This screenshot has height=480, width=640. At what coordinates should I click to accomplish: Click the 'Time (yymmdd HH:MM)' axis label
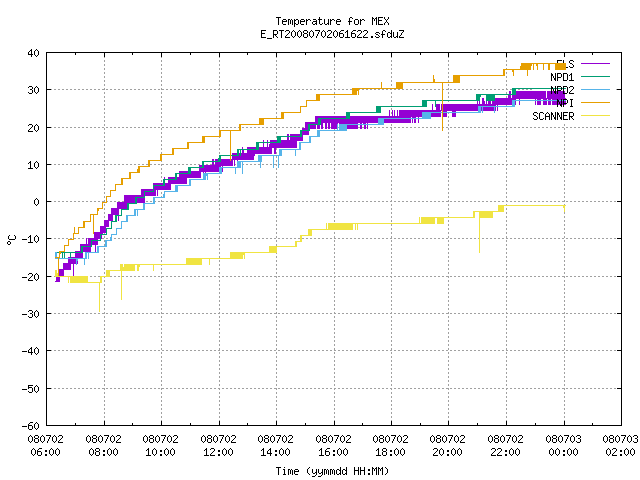[332, 471]
